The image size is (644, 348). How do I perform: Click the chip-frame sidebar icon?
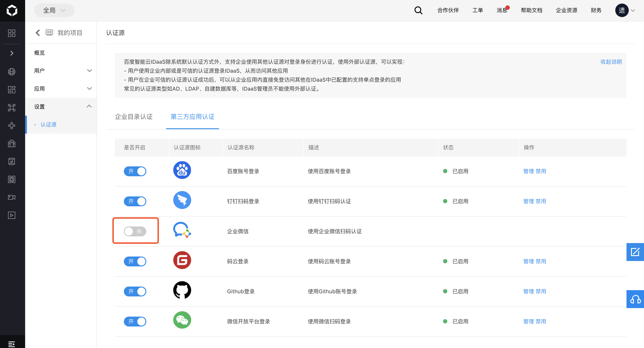11,179
